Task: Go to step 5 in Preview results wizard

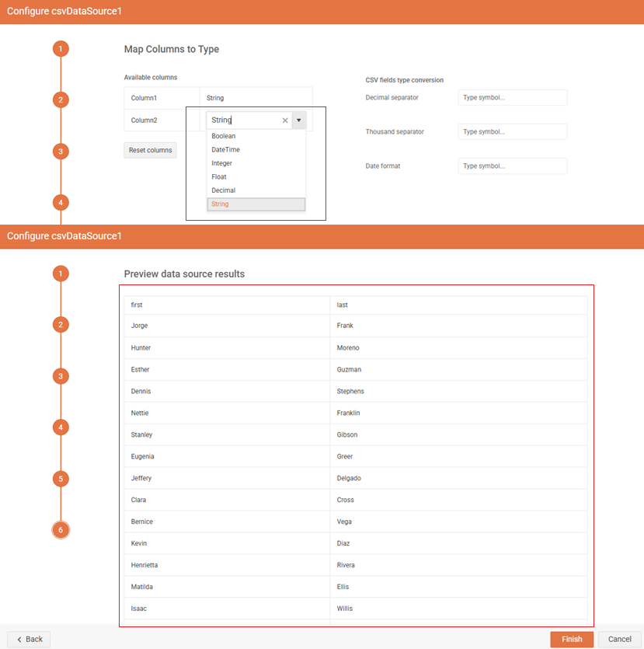Action: tap(61, 479)
